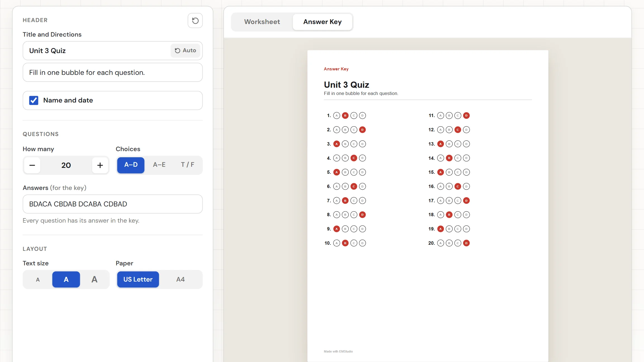This screenshot has width=644, height=362.
Task: Choose the large text size option
Action: (94, 280)
